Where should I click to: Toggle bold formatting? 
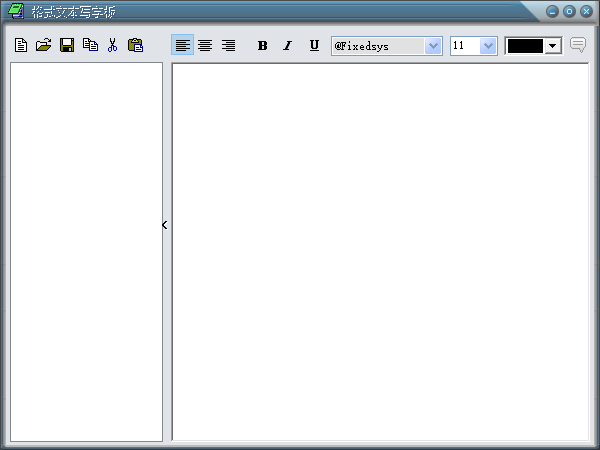[263, 45]
